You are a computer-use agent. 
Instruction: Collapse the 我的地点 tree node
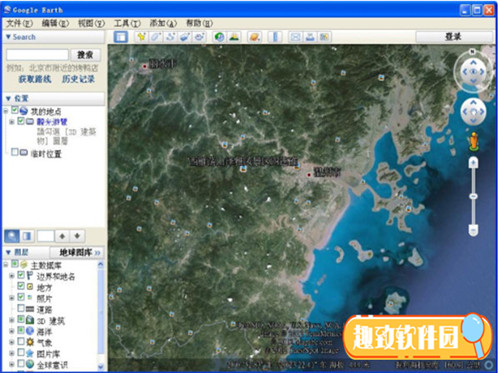[6, 111]
